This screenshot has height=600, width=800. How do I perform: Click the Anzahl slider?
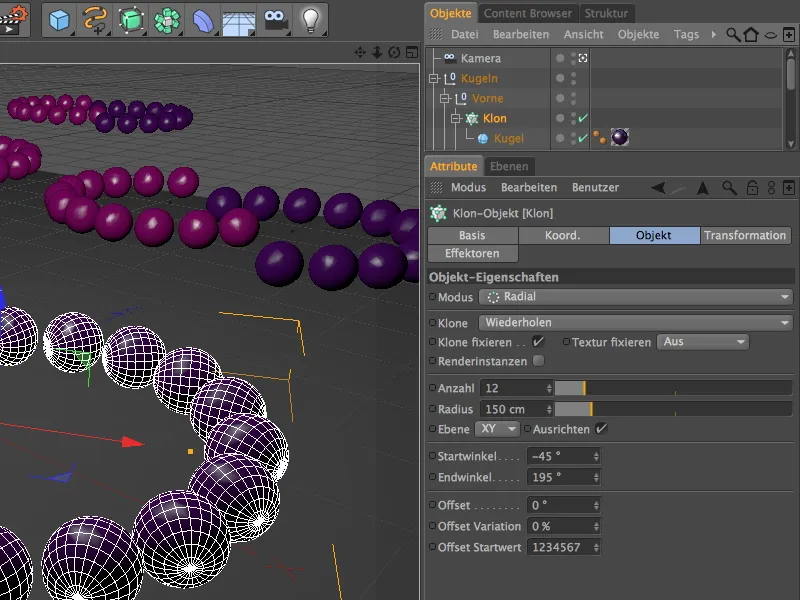pos(673,388)
